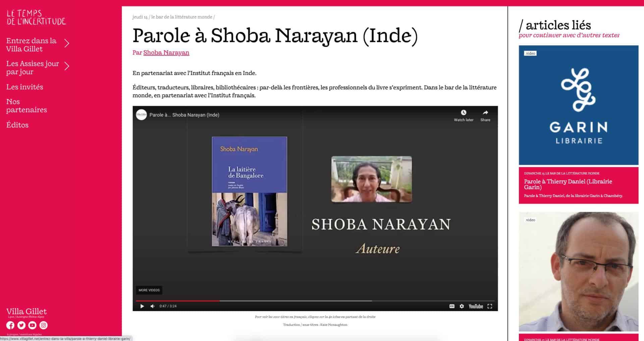The height and width of the screenshot is (341, 644).
Task: Play the YouTube video
Action: (x=142, y=306)
